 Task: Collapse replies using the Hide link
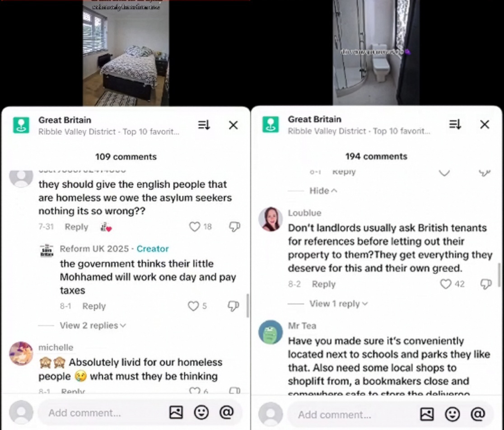click(x=323, y=191)
